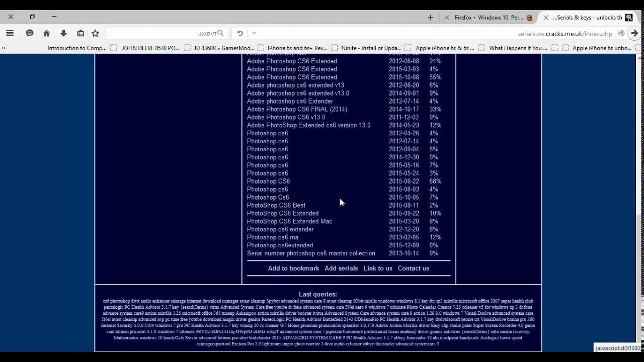Click the address bar URL serials.sw.cracks.me.uk
Screen dimensions: 644x362
565,34
